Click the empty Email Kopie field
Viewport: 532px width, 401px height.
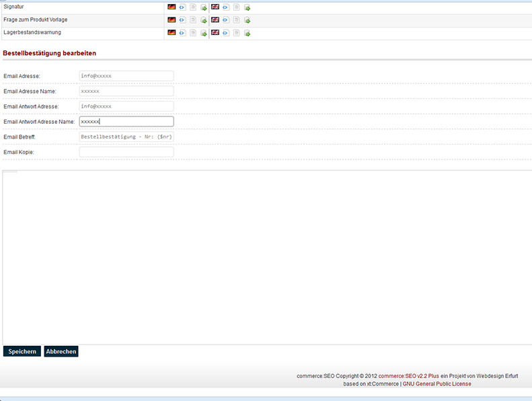(126, 152)
